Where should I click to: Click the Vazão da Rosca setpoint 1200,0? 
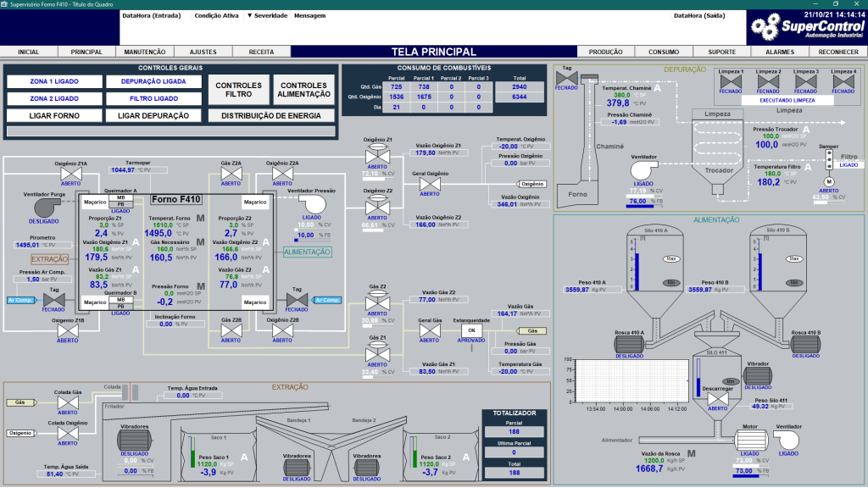654,460
